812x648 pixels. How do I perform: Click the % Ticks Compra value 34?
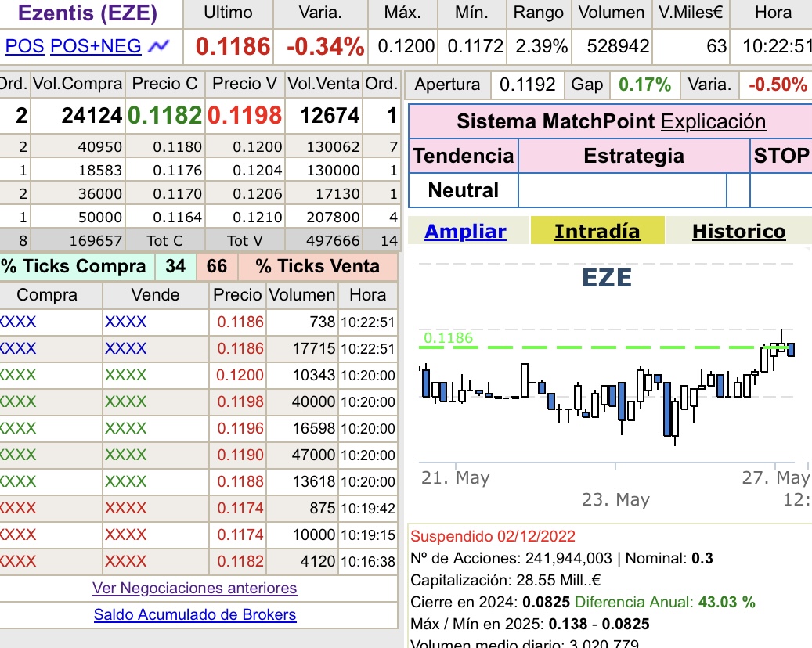[175, 266]
